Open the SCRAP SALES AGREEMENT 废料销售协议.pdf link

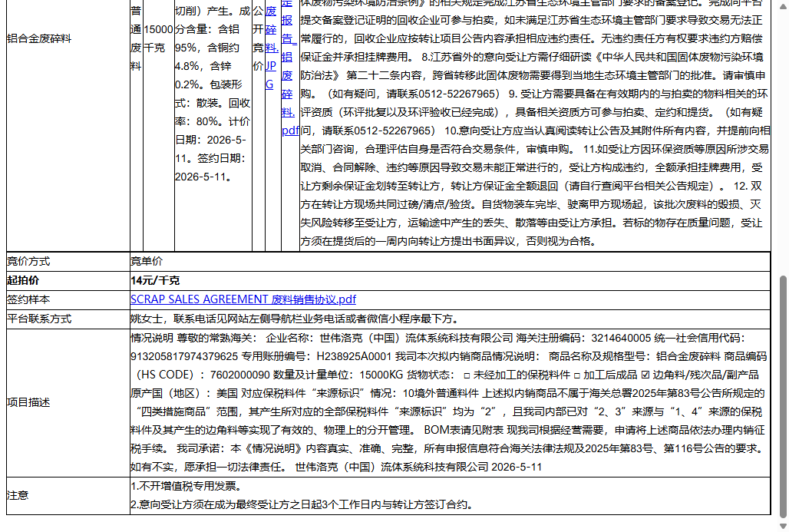pos(243,299)
